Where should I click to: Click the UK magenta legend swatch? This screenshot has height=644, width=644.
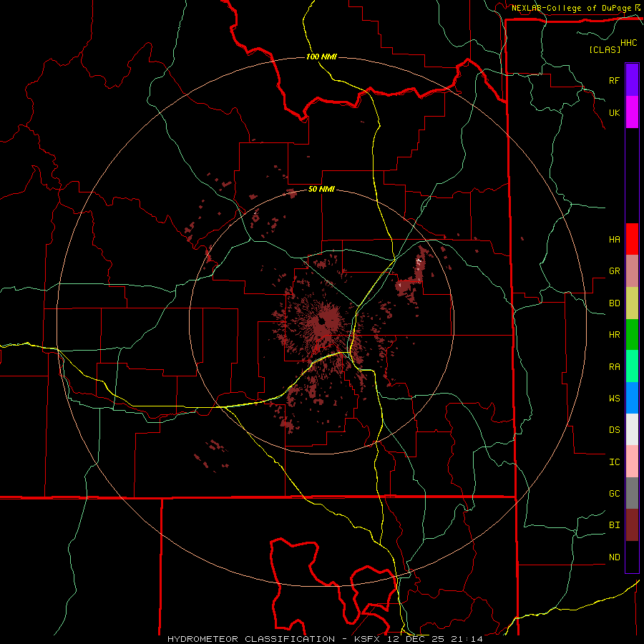coord(632,112)
